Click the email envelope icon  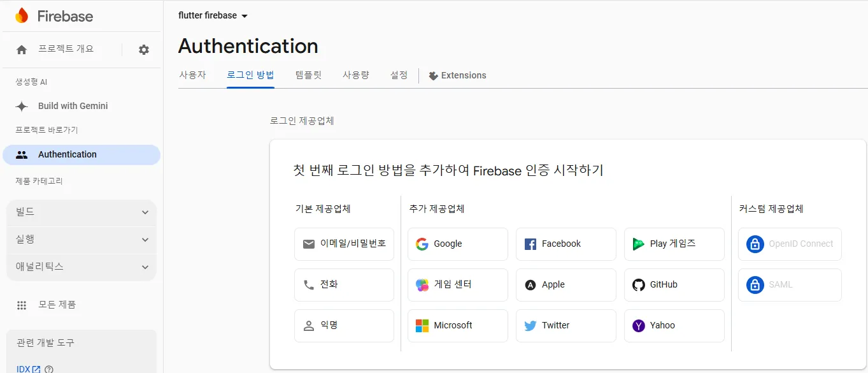coord(309,244)
